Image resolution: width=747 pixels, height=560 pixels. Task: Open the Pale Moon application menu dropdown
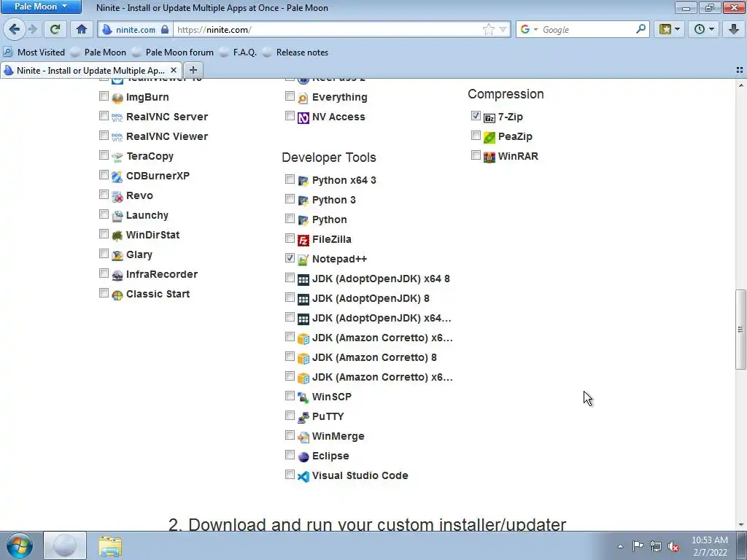(x=41, y=7)
